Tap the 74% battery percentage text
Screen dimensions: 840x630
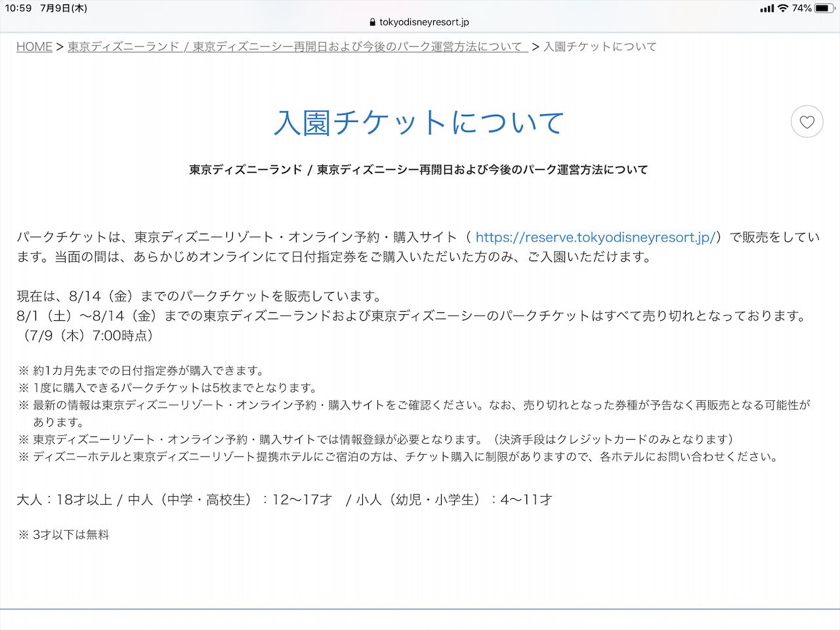click(801, 9)
